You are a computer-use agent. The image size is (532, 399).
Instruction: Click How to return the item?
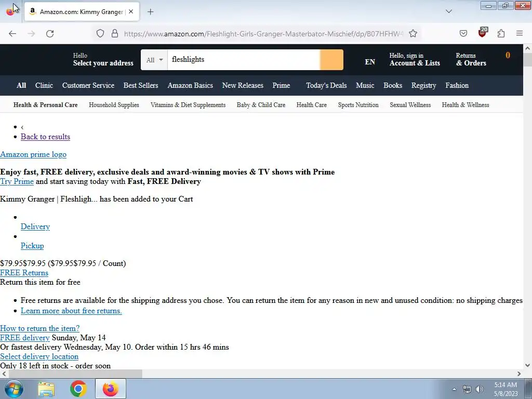[39, 328]
